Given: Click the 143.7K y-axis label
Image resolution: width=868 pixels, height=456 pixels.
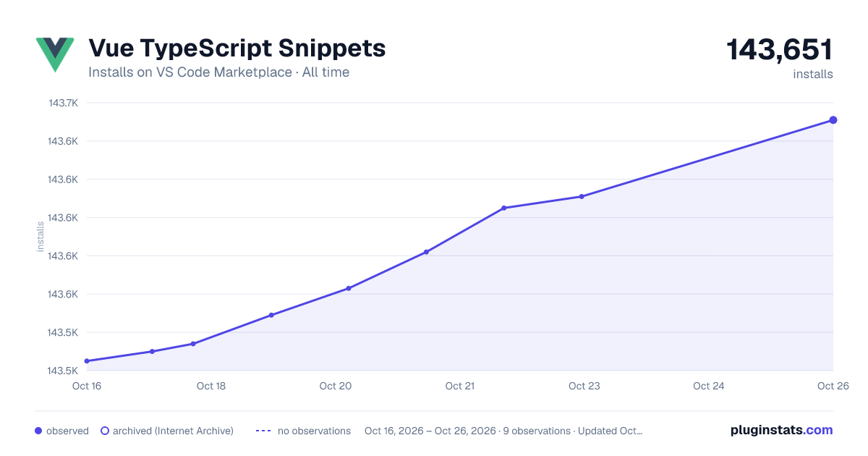Looking at the screenshot, I should (x=63, y=103).
